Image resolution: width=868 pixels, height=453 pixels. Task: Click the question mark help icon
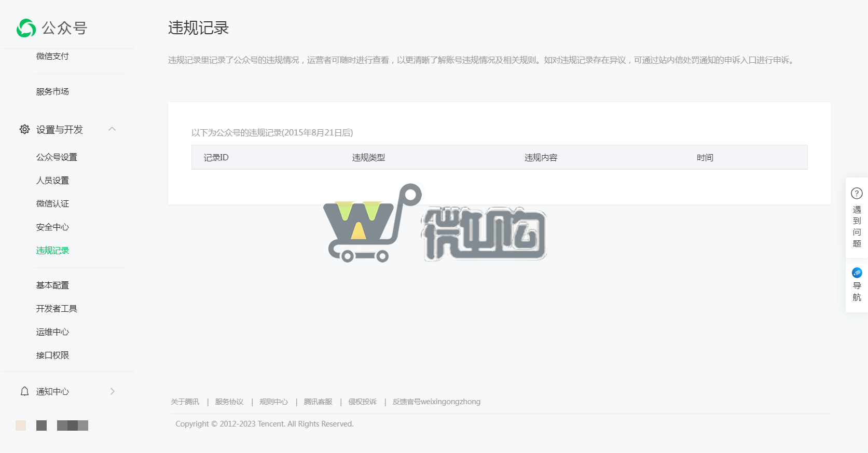[857, 194]
